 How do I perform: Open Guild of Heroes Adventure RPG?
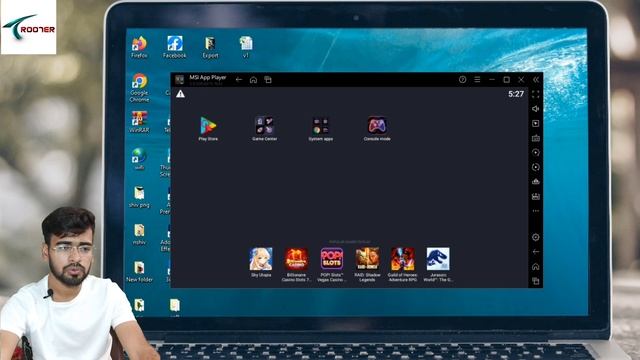pos(402,264)
